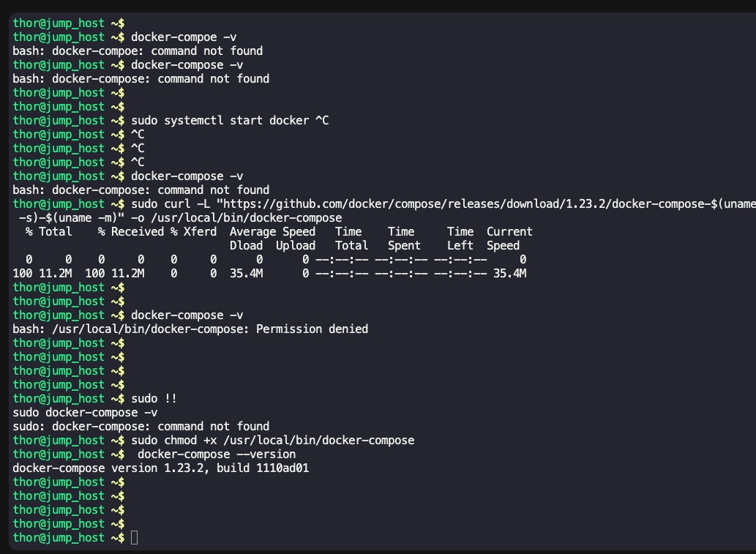The width and height of the screenshot is (756, 554).
Task: Click the "Upload" column label
Action: [x=296, y=246]
